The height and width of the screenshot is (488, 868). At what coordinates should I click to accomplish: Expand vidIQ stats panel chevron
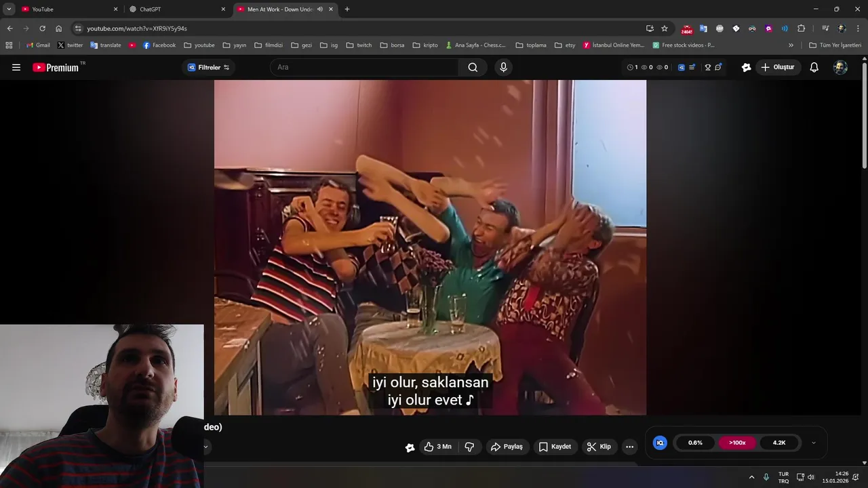click(814, 443)
